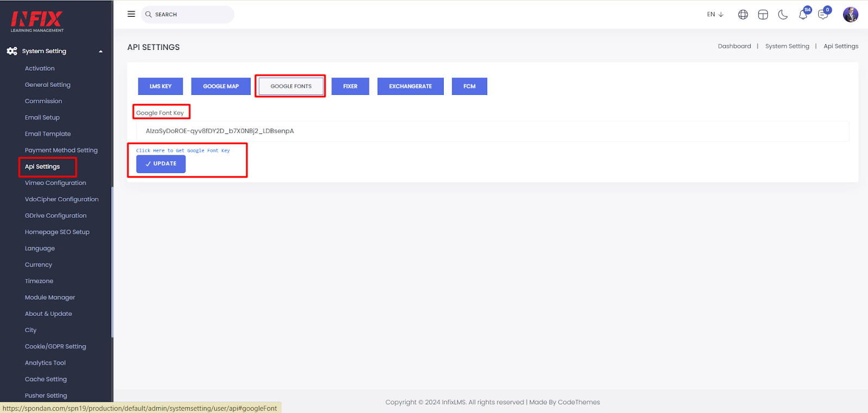Toggle the hamburger sidebar menu
The height and width of the screenshot is (413, 868).
pos(131,14)
